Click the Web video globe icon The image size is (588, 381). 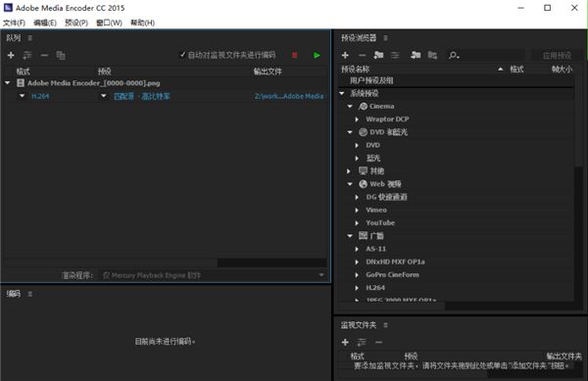(363, 184)
